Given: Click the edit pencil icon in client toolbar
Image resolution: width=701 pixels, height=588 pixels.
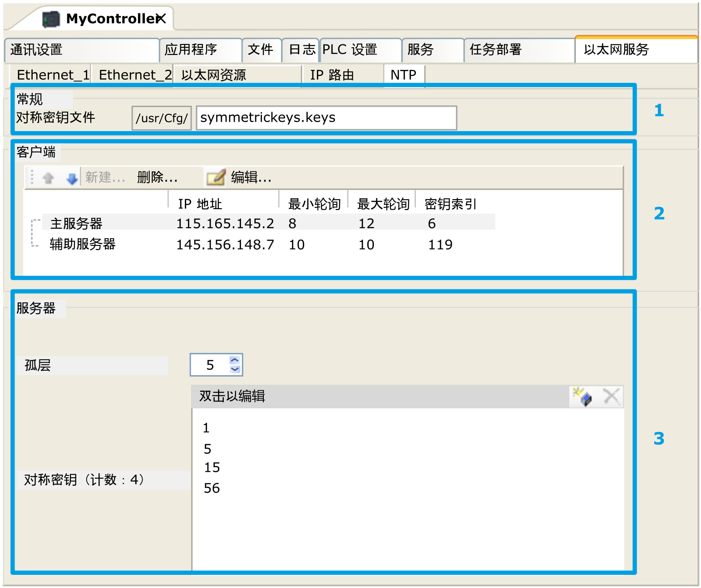Looking at the screenshot, I should pos(216,177).
